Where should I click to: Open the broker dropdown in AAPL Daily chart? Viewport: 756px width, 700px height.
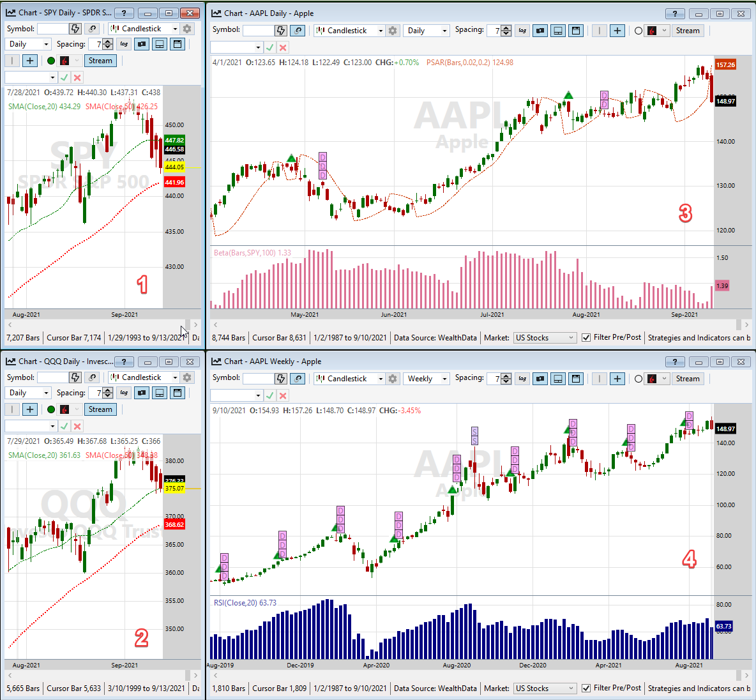657,31
